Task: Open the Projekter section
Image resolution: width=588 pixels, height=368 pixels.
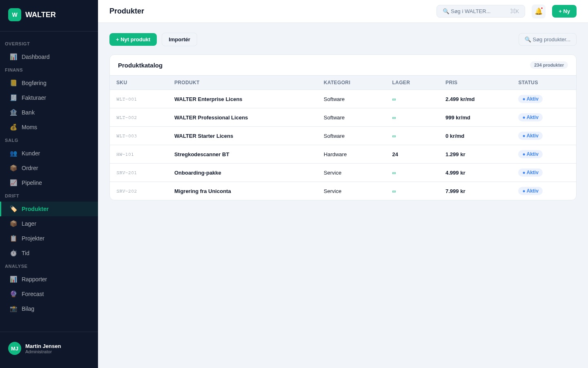Action: 49,238
